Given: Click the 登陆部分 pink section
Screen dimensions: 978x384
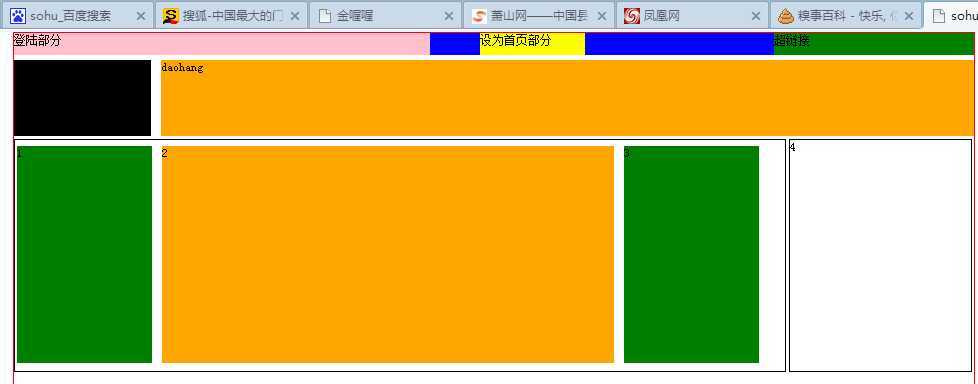Looking at the screenshot, I should [x=221, y=44].
